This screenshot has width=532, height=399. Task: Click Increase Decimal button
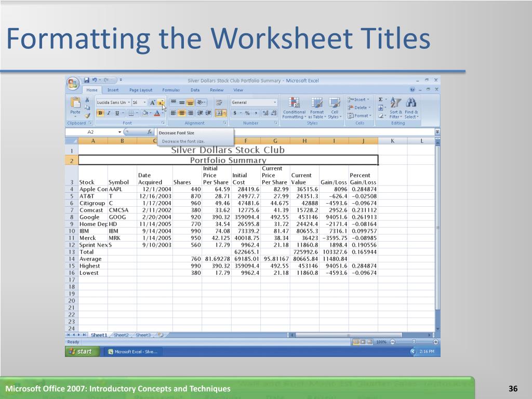click(265, 113)
